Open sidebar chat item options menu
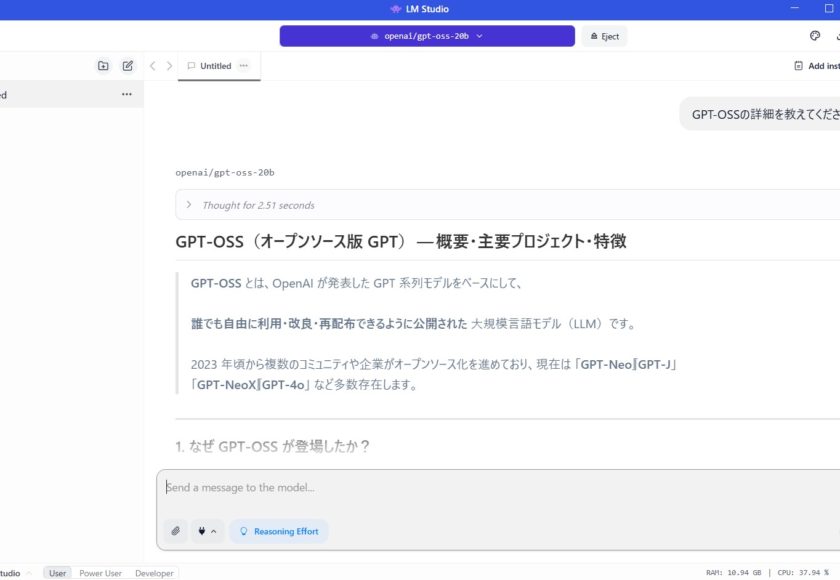This screenshot has height=580, width=840. tap(126, 94)
